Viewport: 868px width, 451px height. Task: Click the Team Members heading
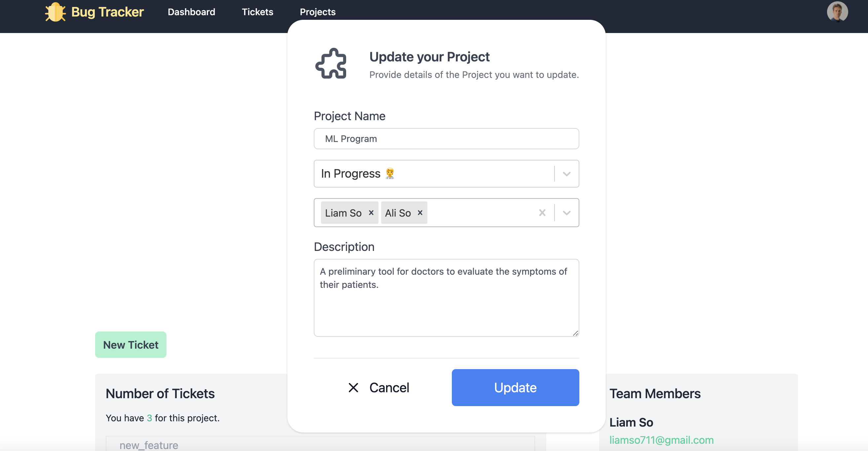[x=655, y=394]
